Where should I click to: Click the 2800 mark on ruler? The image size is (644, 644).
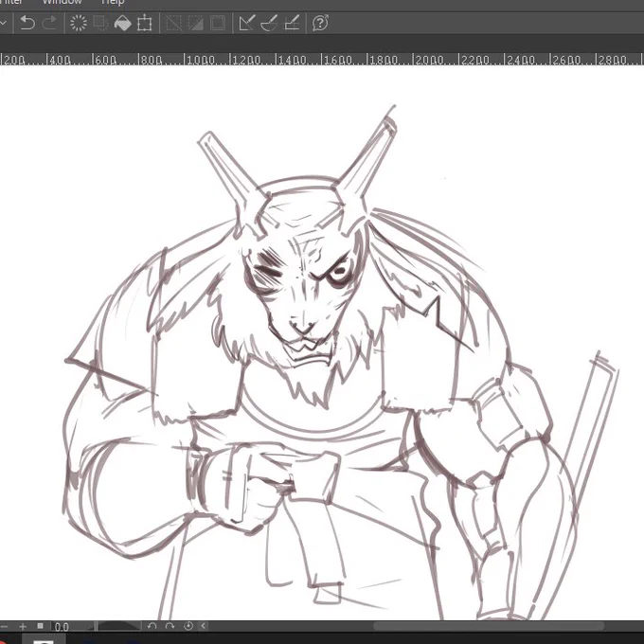[x=613, y=60]
